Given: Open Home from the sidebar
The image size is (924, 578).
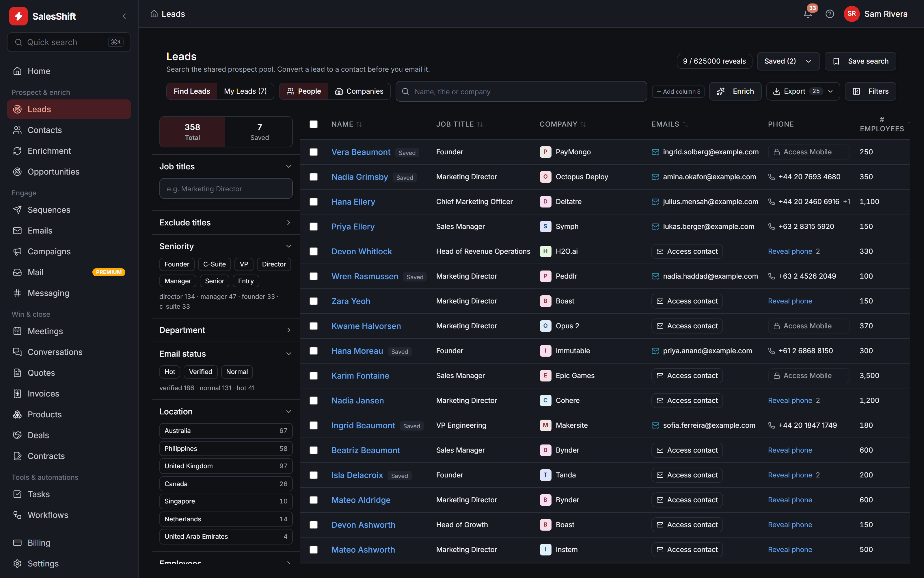Looking at the screenshot, I should coord(69,71).
